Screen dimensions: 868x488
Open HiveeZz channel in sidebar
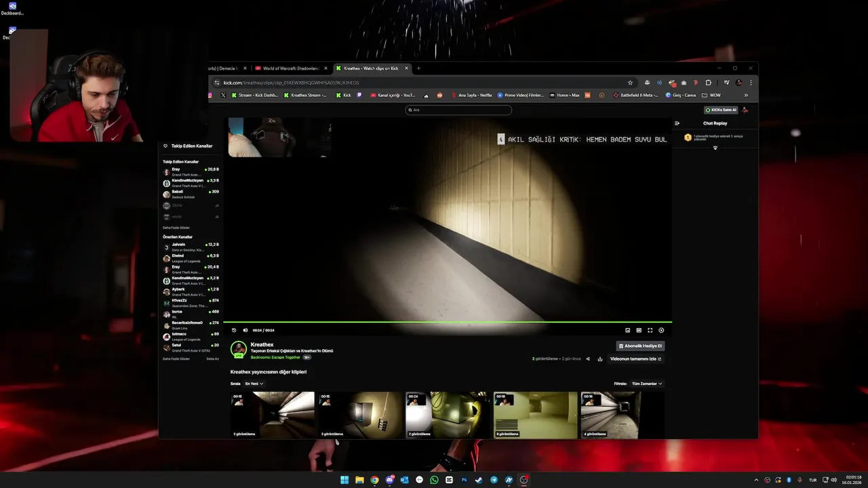(x=191, y=303)
